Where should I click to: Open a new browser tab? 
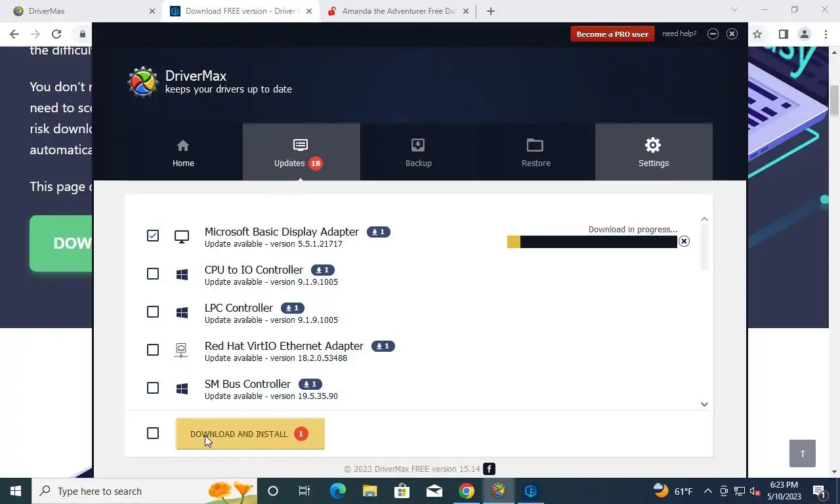[x=491, y=11]
